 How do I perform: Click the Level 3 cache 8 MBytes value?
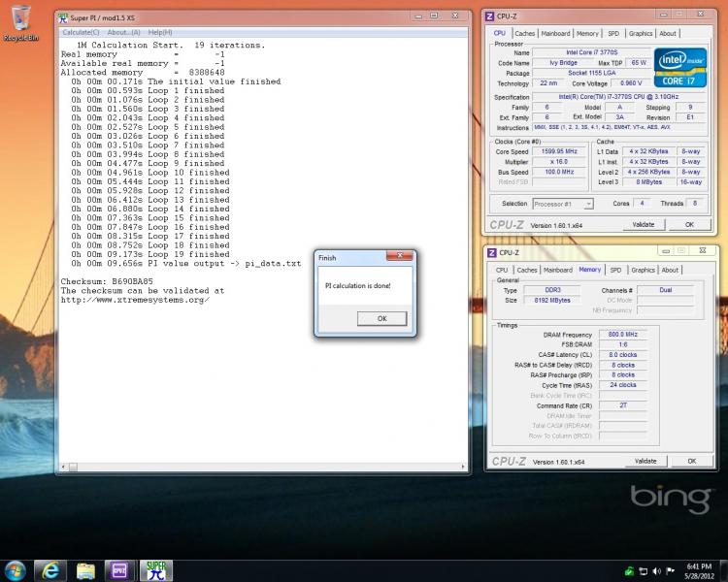(649, 182)
